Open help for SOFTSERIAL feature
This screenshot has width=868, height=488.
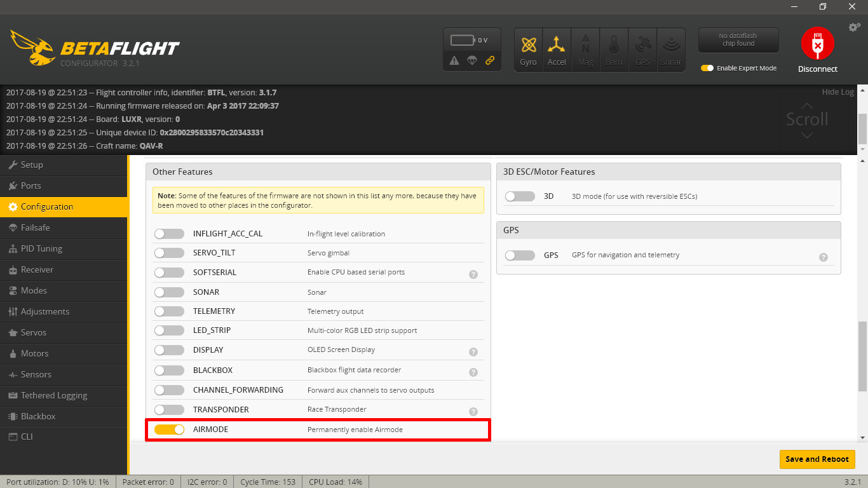473,274
